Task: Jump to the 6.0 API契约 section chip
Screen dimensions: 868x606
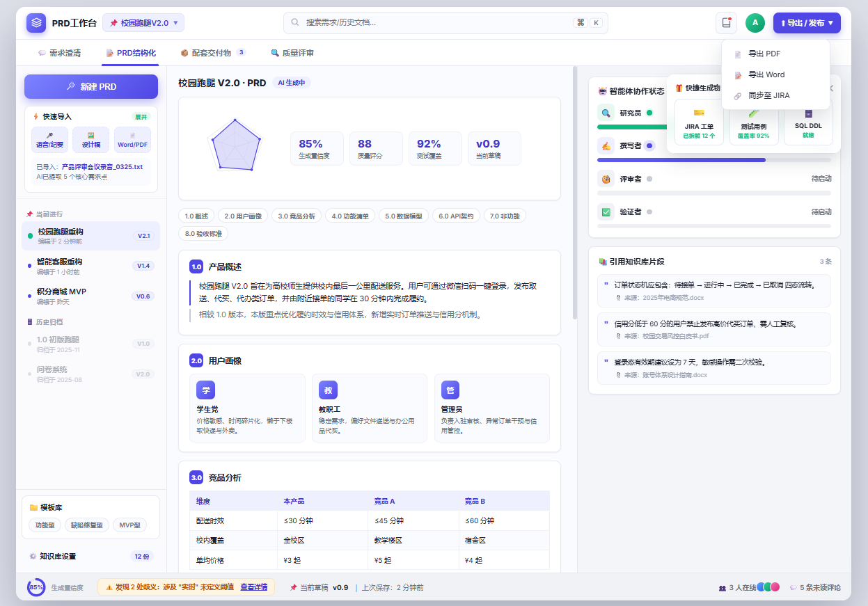Action: click(456, 216)
